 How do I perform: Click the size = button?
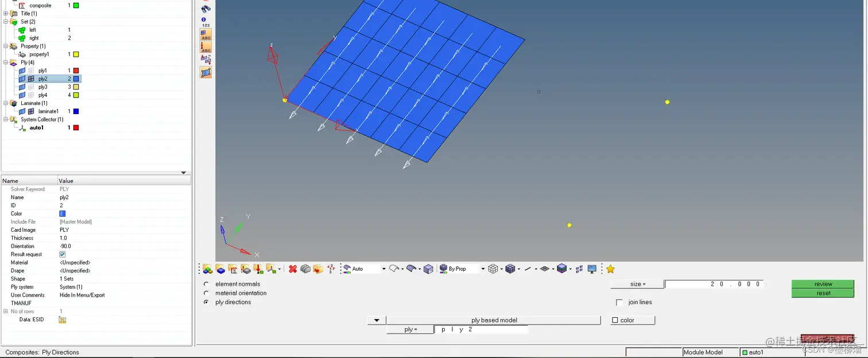(x=637, y=284)
